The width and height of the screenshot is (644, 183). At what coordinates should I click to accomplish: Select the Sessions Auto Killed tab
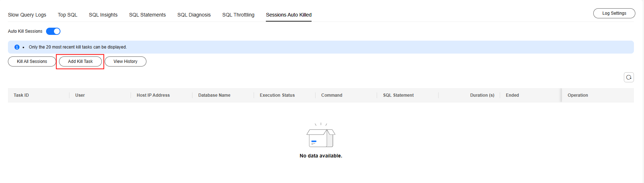pos(289,15)
